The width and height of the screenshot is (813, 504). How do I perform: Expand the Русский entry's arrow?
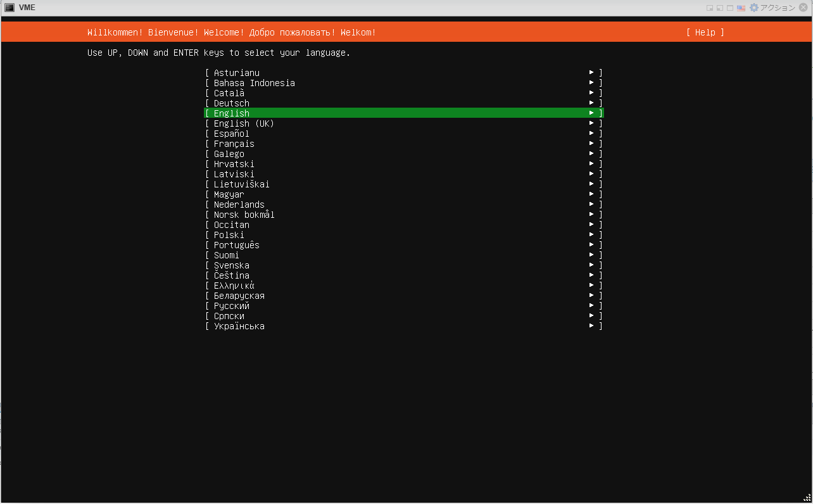pos(591,305)
